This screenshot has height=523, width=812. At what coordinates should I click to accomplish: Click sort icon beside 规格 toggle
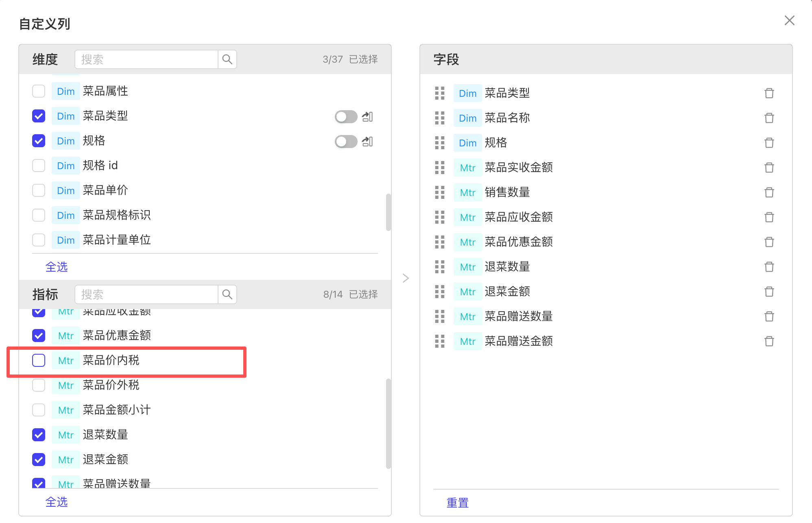[x=367, y=142]
